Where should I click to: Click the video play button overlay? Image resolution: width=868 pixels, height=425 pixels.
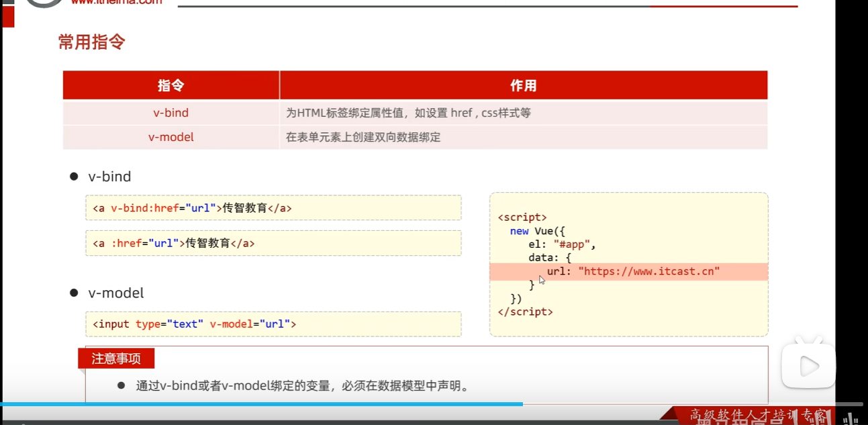click(808, 366)
